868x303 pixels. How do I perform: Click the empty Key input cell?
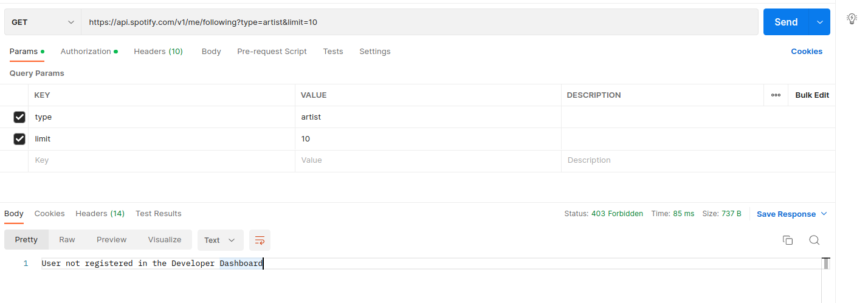(x=162, y=161)
